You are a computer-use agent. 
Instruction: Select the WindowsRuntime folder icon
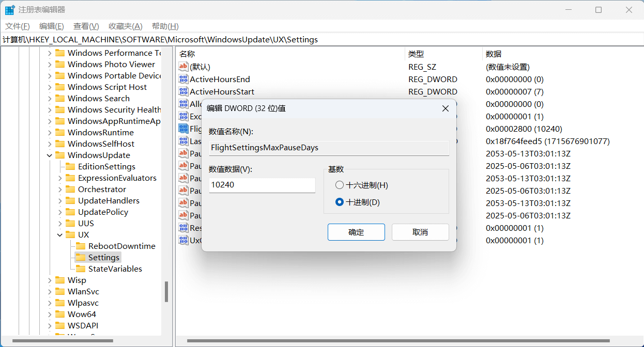(60, 132)
